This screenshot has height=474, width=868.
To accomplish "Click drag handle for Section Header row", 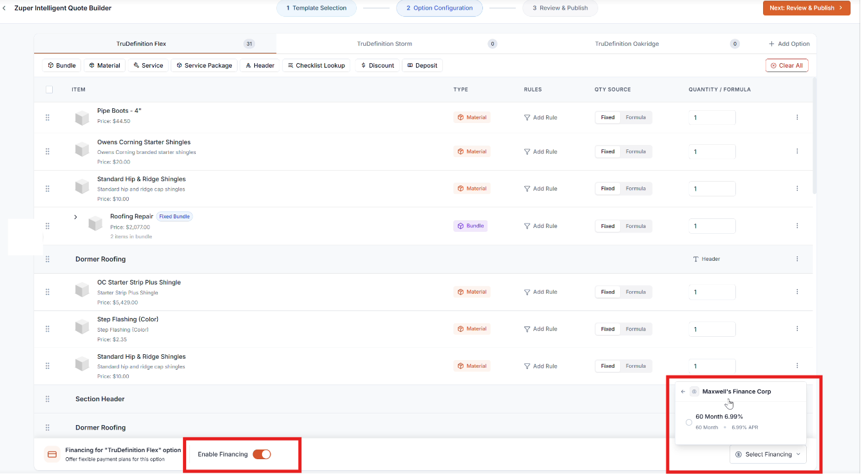I will tap(47, 399).
